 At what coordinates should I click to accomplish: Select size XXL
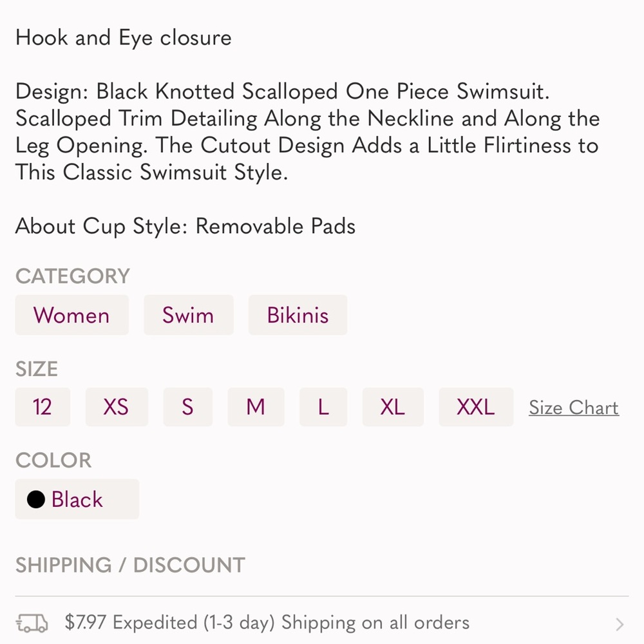476,407
